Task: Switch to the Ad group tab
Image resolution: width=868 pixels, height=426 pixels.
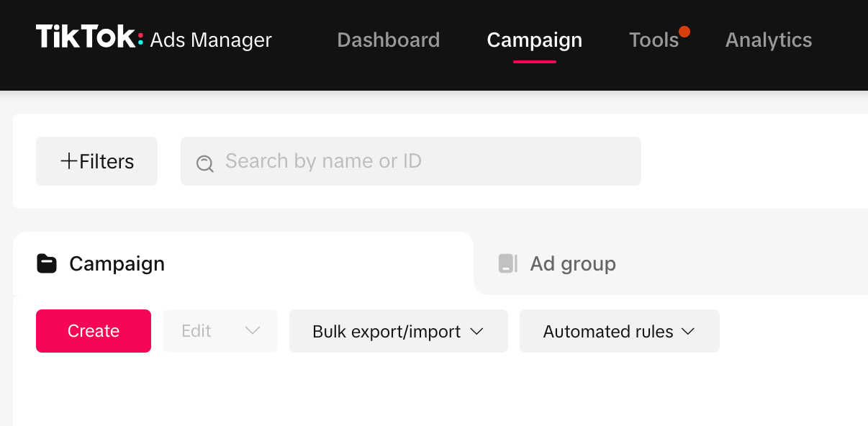Action: (572, 263)
